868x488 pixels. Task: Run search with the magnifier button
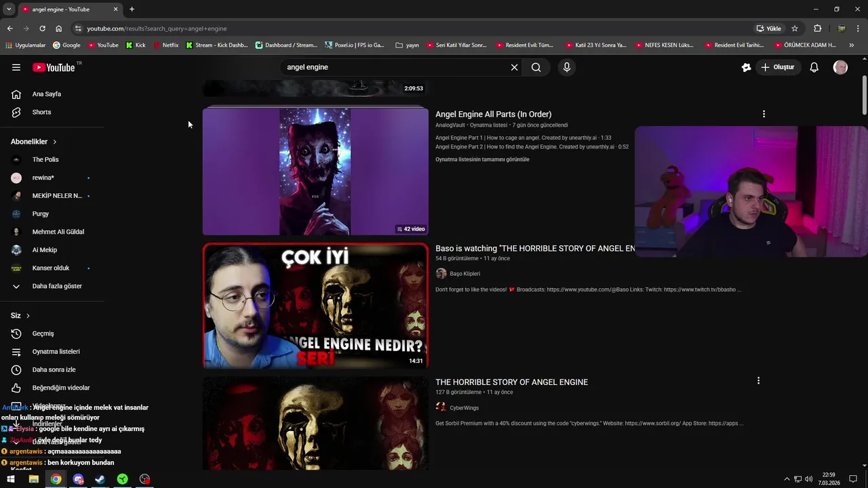coord(536,67)
